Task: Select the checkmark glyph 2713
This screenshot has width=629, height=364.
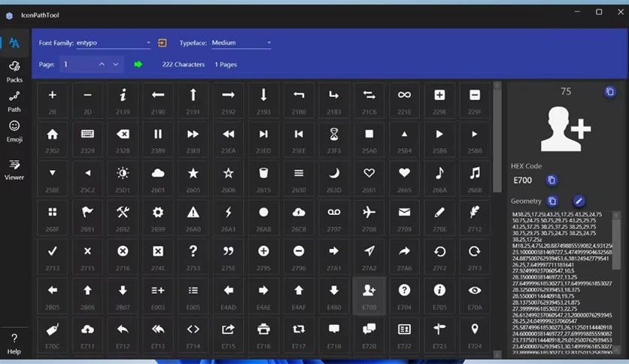Action: 53,256
